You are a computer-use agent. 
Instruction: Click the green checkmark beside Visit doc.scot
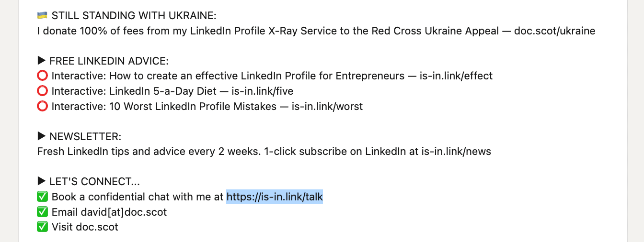[x=42, y=227]
